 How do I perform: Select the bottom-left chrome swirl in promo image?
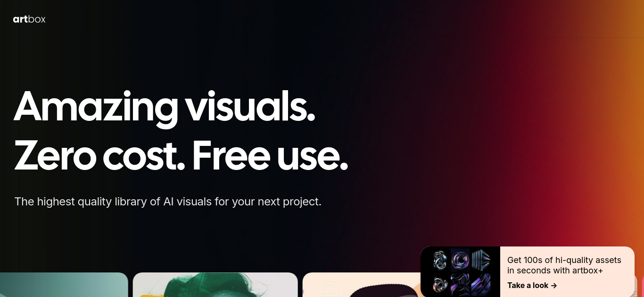point(440,284)
